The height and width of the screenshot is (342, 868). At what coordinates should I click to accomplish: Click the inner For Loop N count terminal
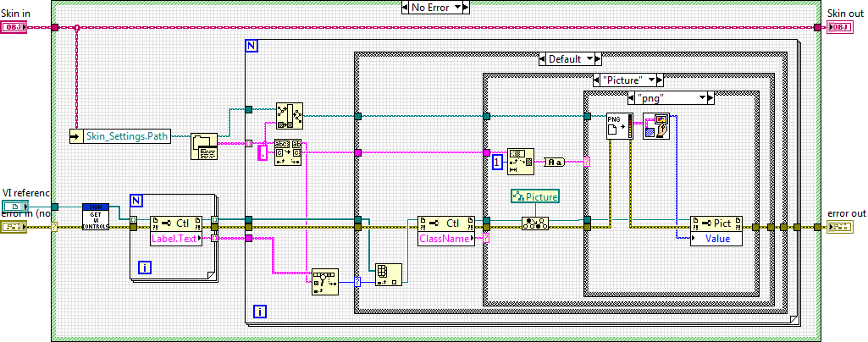point(136,201)
